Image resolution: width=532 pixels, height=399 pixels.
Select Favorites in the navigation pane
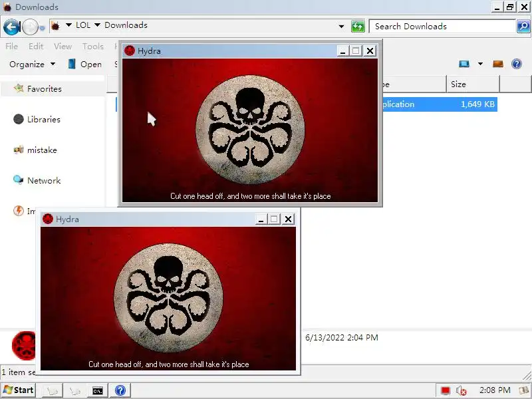45,89
